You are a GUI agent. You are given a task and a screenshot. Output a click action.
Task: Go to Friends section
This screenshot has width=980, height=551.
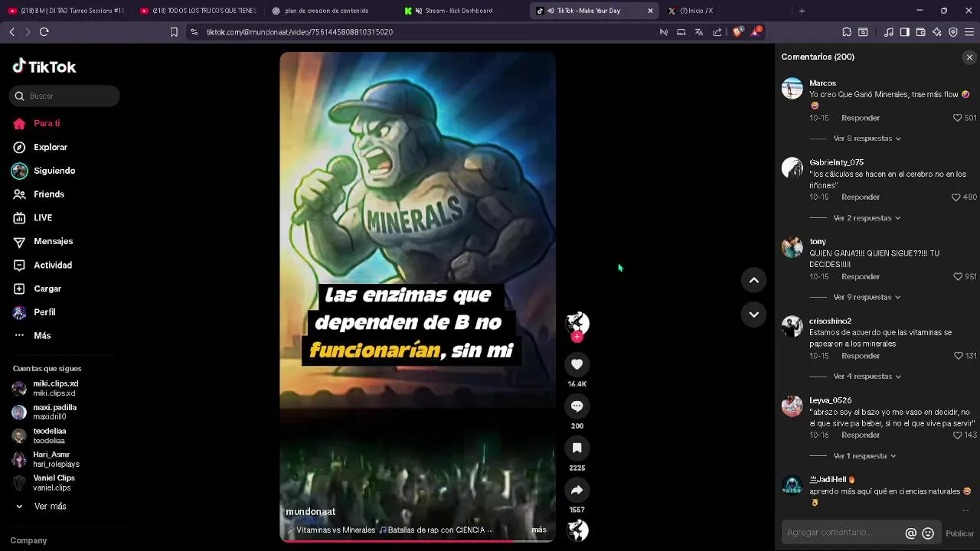coord(49,194)
